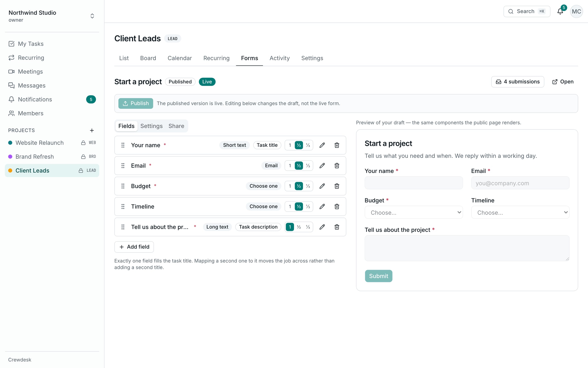This screenshot has width=588, height=368.
Task: Switch to the form Settings sub-tab
Action: [151, 126]
